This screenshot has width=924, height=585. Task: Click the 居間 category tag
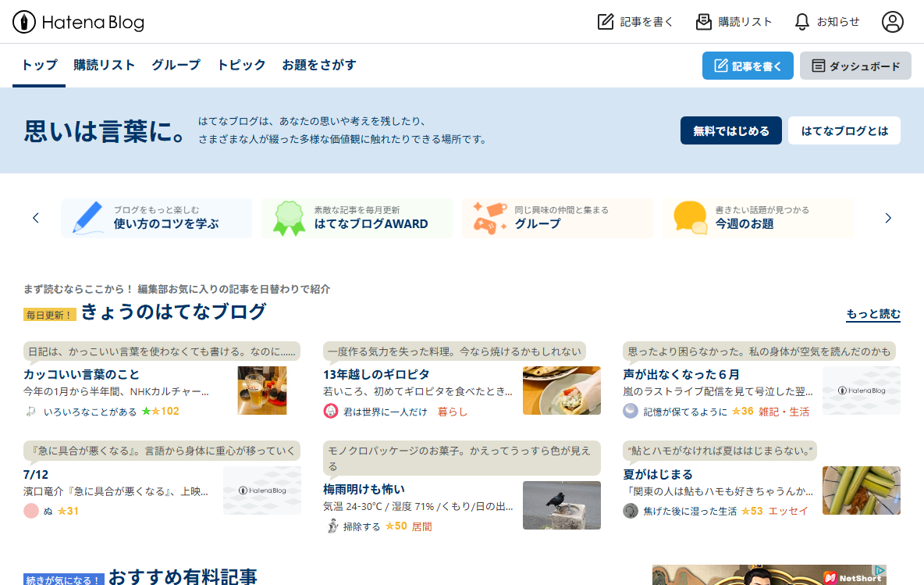tap(422, 526)
